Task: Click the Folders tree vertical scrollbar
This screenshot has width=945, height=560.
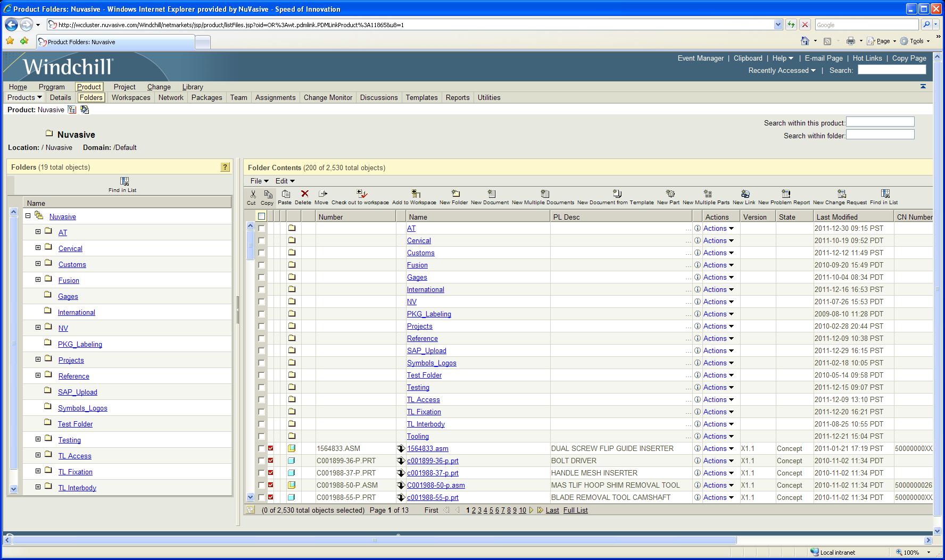Action: click(14, 343)
